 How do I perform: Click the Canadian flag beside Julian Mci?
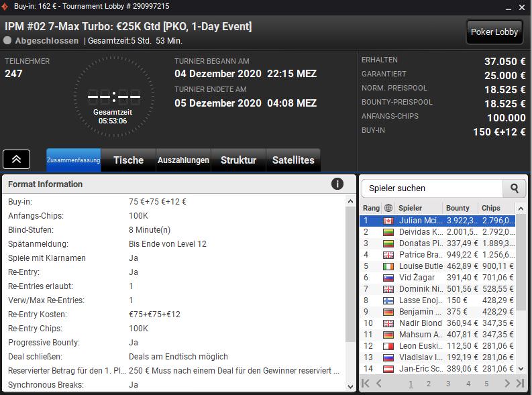click(388, 220)
